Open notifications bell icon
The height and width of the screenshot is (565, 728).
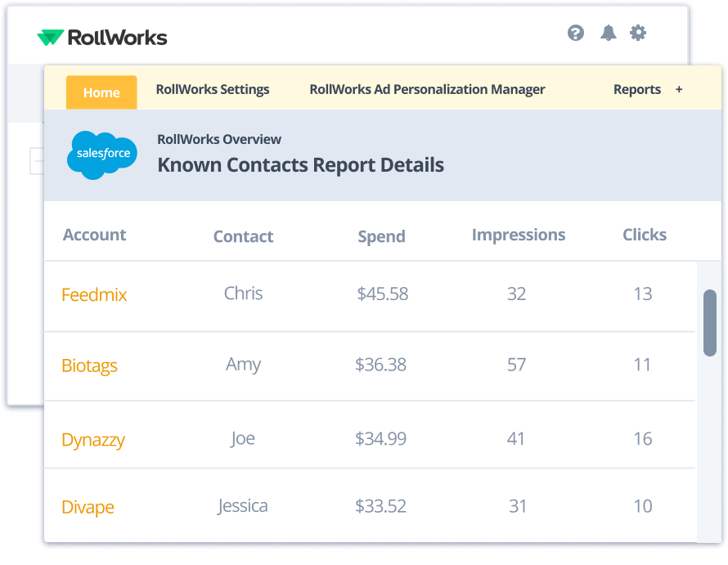pos(608,33)
